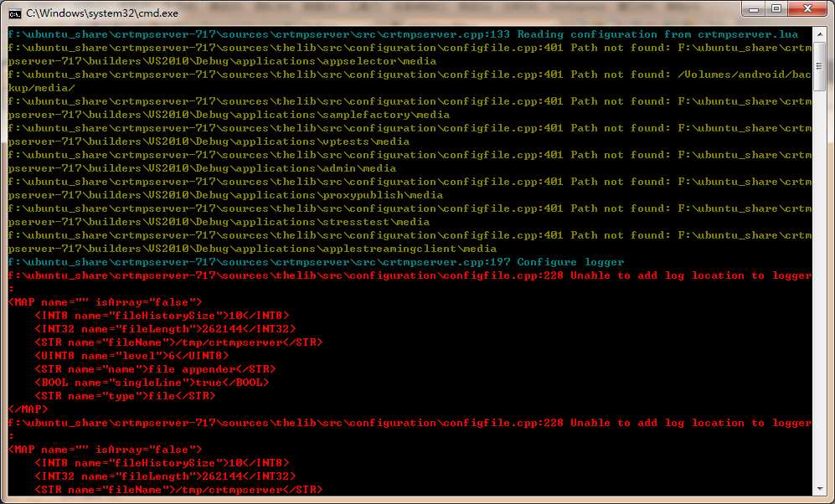Click the 'Configure logger' line

coord(316,262)
